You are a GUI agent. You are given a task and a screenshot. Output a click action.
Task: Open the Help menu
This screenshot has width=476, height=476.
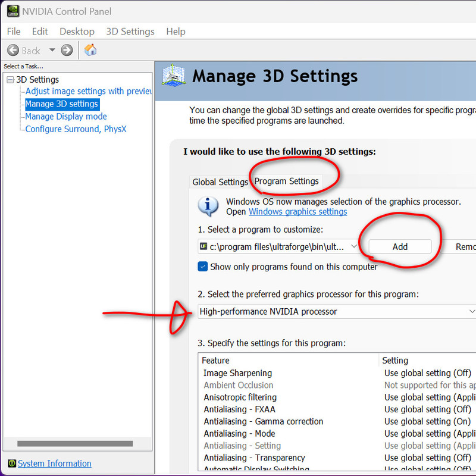pyautogui.click(x=176, y=32)
